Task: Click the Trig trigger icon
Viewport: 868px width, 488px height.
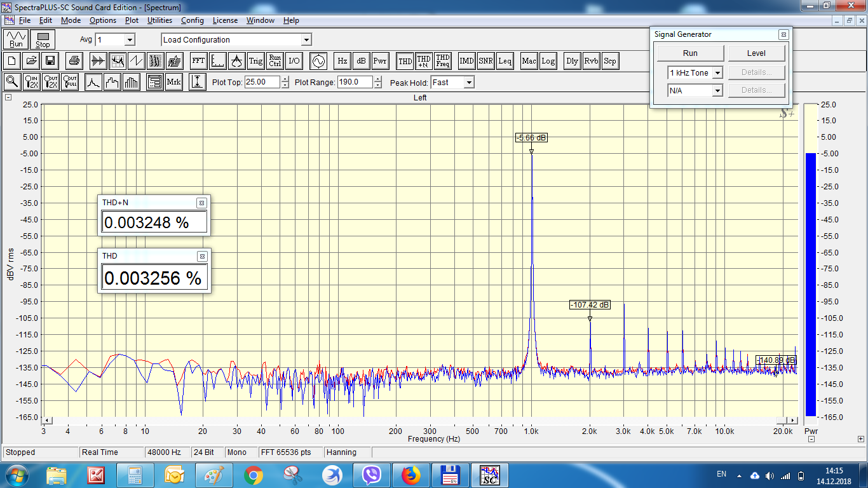Action: pos(255,61)
